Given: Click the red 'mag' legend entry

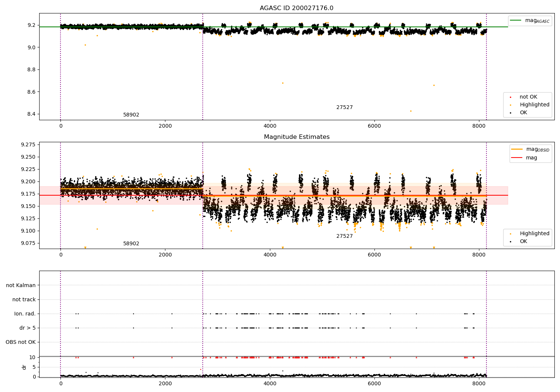Looking at the screenshot, I should click(x=531, y=158).
